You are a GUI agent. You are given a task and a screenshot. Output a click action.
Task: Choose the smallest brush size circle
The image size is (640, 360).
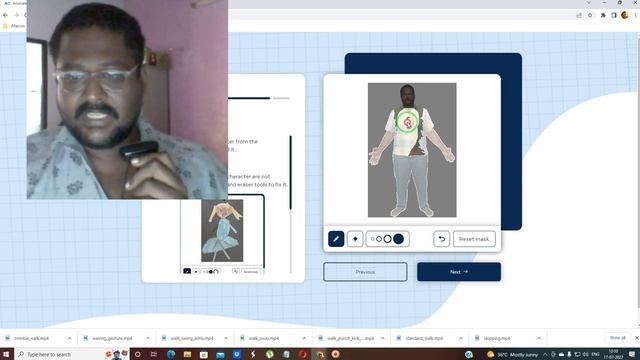pyautogui.click(x=372, y=239)
